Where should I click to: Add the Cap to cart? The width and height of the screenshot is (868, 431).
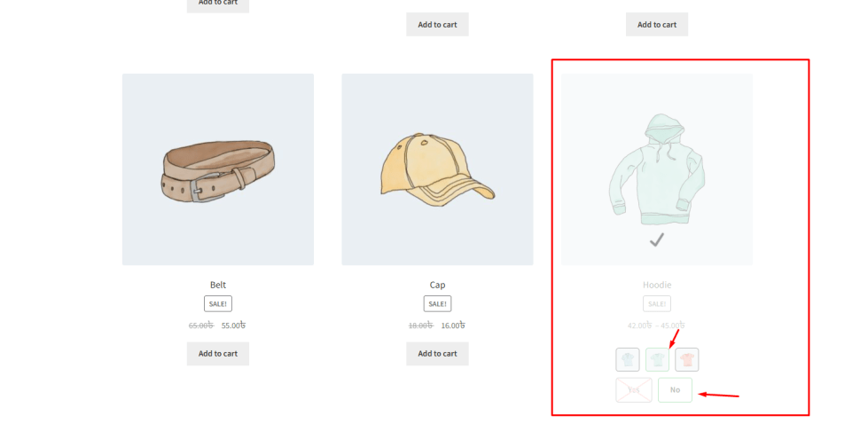[437, 354]
